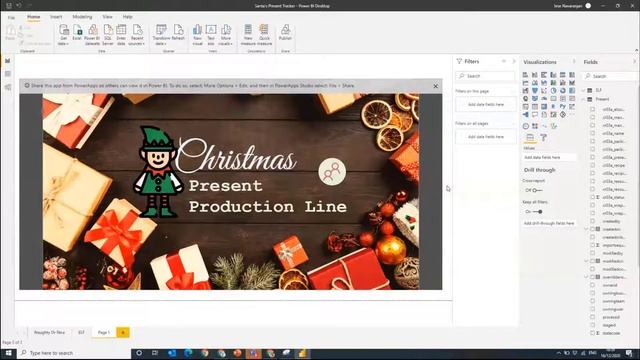Select the Python (Py) visual
This screenshot has width=640, height=360.
click(563, 107)
